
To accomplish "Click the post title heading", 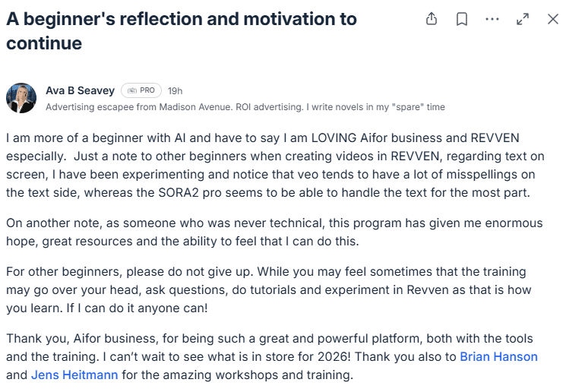I will (181, 31).
